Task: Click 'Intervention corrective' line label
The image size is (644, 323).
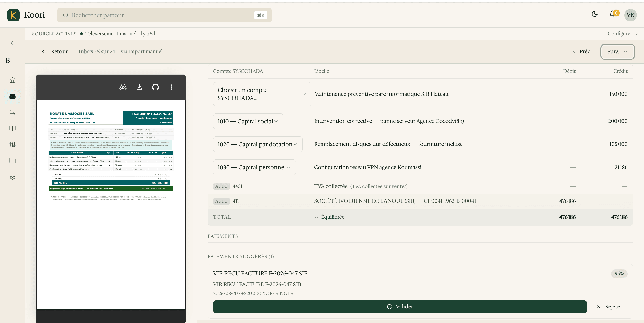Action: click(389, 121)
